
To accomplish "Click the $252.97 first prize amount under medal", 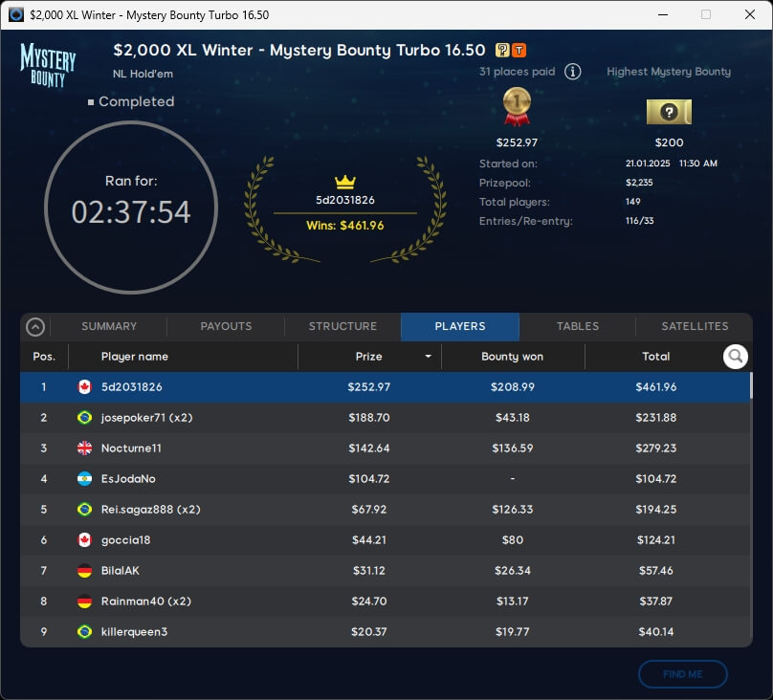I will tap(517, 142).
